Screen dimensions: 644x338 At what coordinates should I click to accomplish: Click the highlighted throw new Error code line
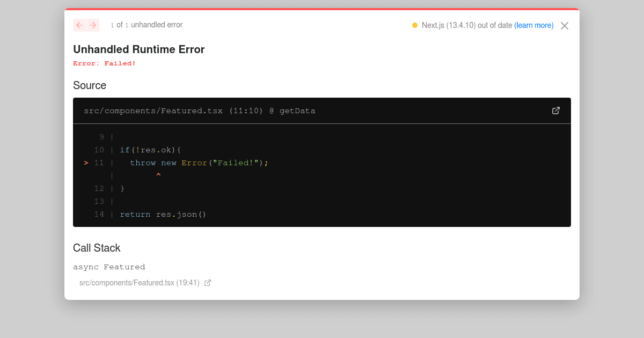pos(199,163)
